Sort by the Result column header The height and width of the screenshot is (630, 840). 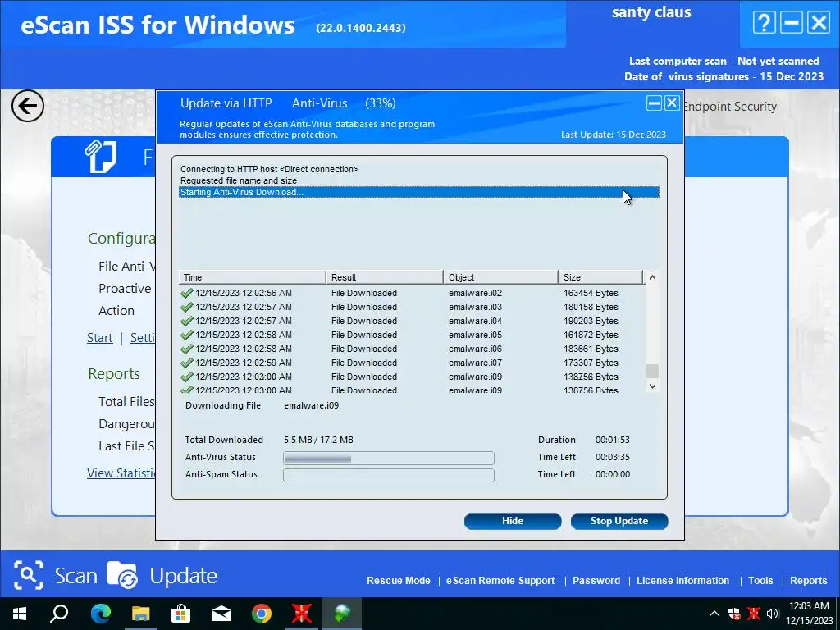pyautogui.click(x=385, y=277)
